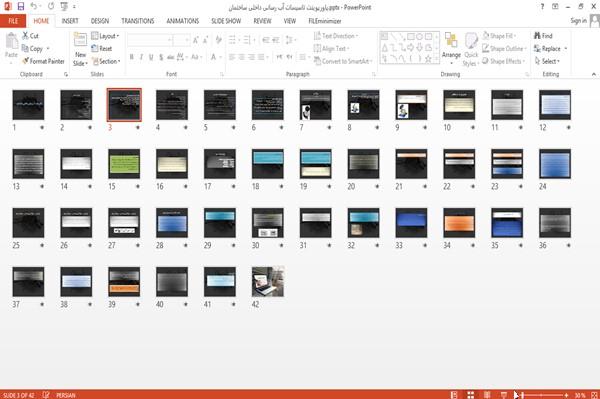Switch to the ANIMATIONS tab
Image resolution: width=600 pixels, height=399 pixels.
pyautogui.click(x=183, y=21)
